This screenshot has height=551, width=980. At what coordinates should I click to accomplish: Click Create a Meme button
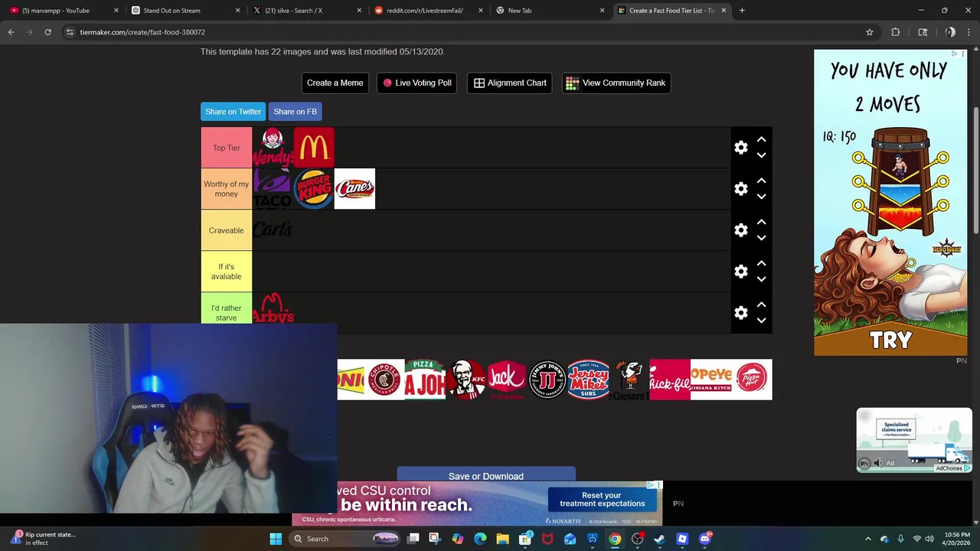point(335,83)
